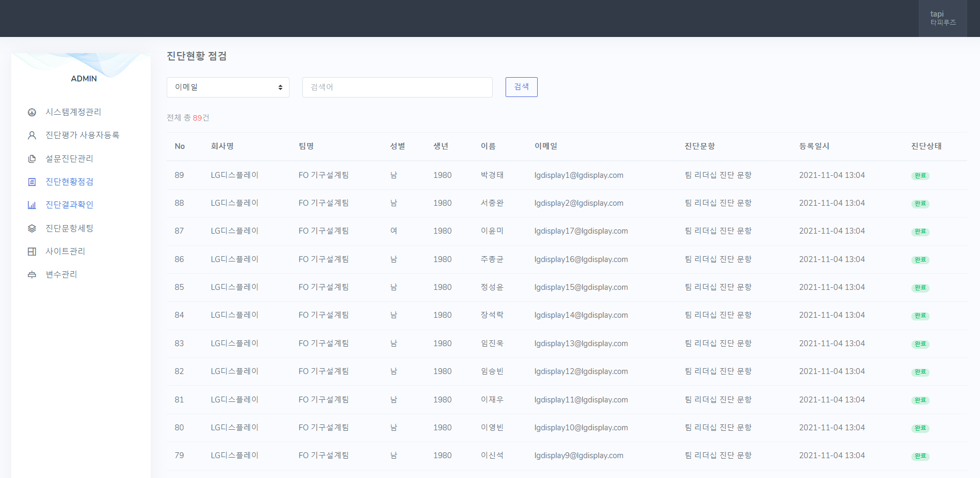Click the 사이트관리 layout icon
980x478 pixels.
coord(32,251)
